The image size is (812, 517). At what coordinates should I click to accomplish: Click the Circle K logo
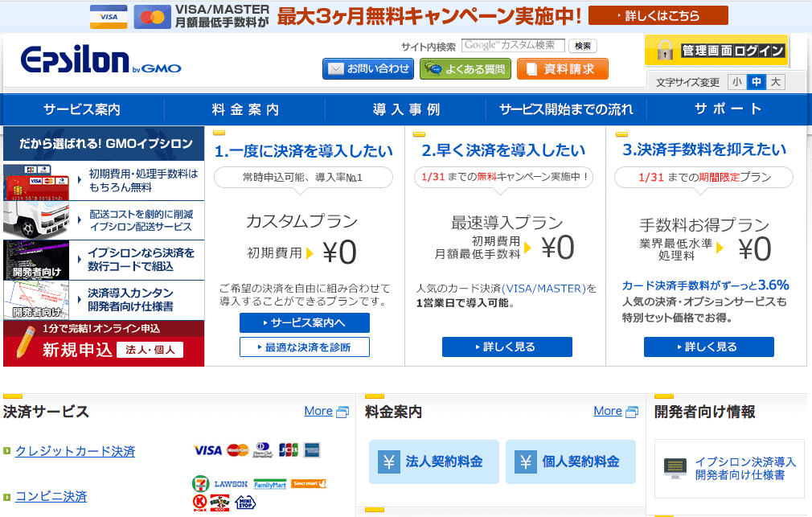(x=200, y=502)
